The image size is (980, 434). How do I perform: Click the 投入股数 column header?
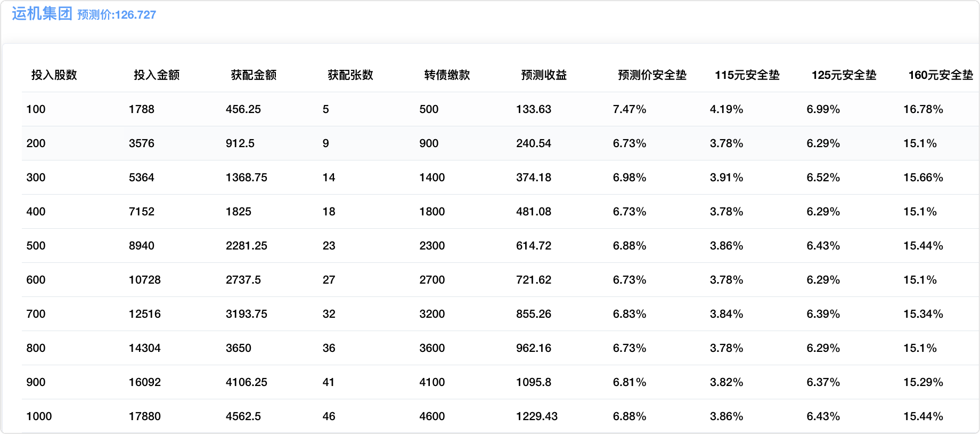(x=54, y=75)
